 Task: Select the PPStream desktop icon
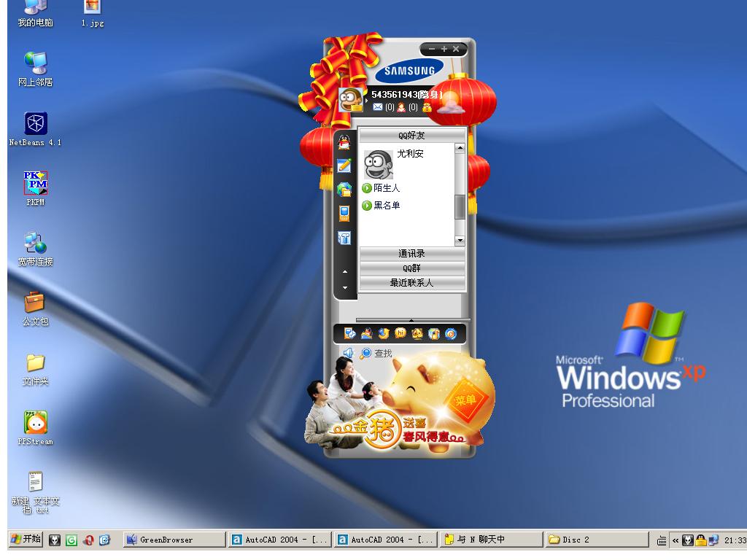(35, 428)
